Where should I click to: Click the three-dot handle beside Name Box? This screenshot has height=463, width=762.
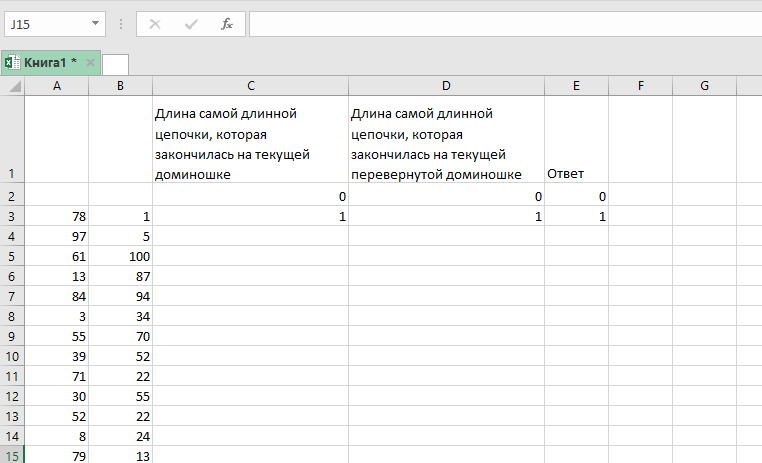pyautogui.click(x=121, y=24)
